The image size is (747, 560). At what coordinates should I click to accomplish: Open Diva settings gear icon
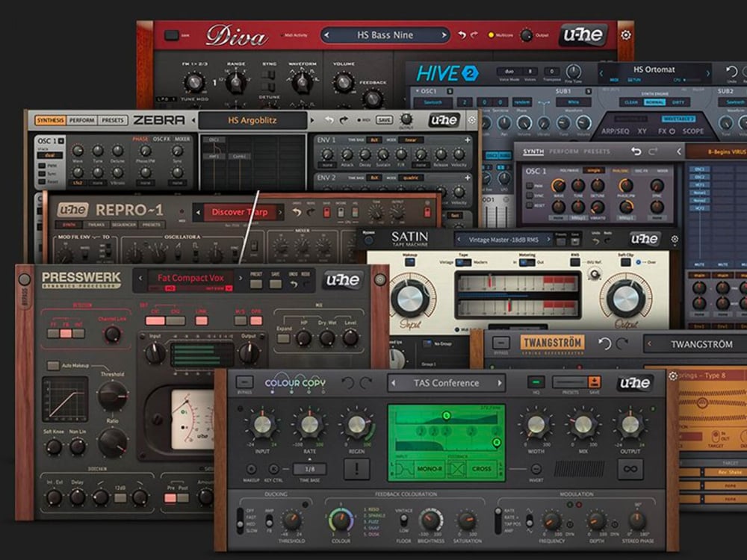tap(625, 35)
